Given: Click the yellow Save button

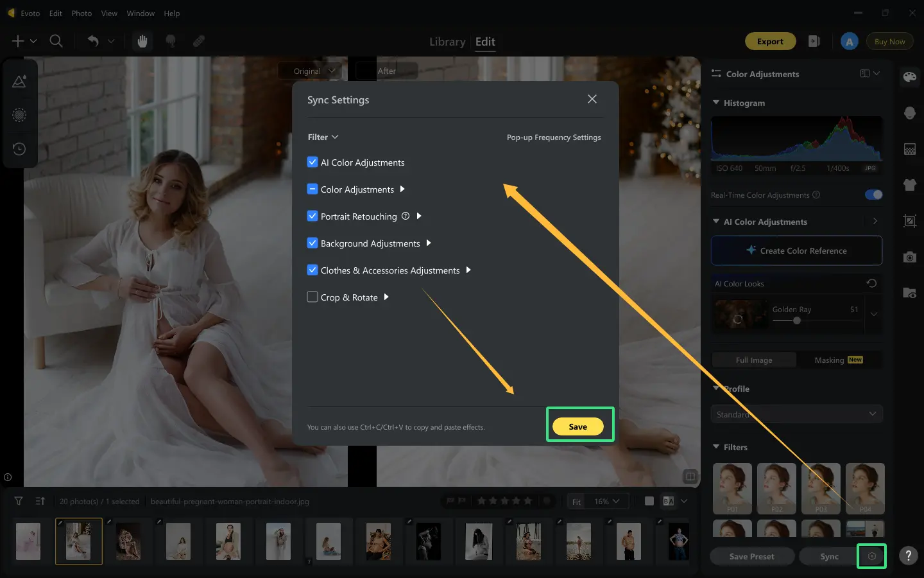Looking at the screenshot, I should [577, 426].
